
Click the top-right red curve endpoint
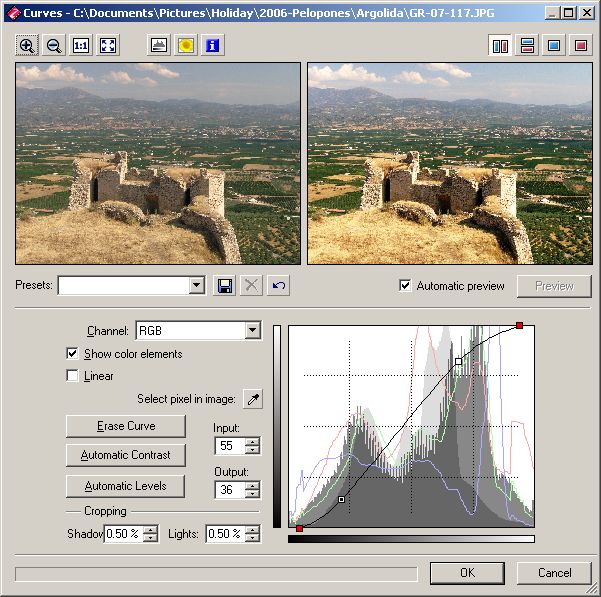coord(519,326)
